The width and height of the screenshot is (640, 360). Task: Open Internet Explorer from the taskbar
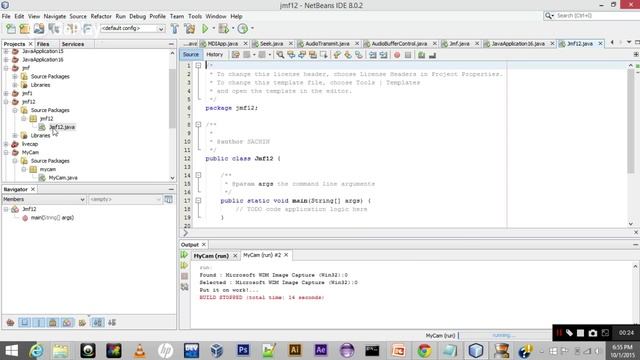pyautogui.click(x=36, y=350)
